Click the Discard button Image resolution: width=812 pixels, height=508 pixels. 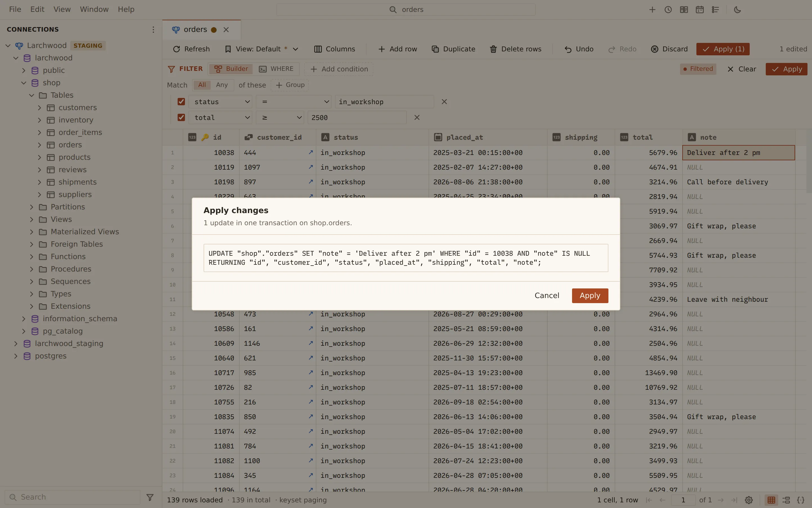[669, 49]
